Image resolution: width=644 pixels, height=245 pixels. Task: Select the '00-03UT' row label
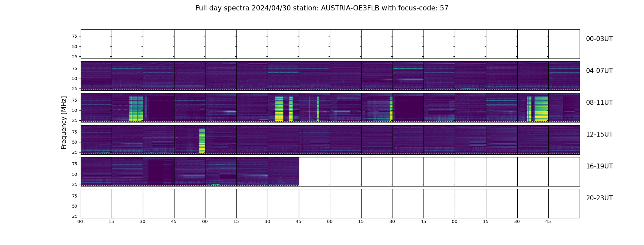click(x=599, y=39)
